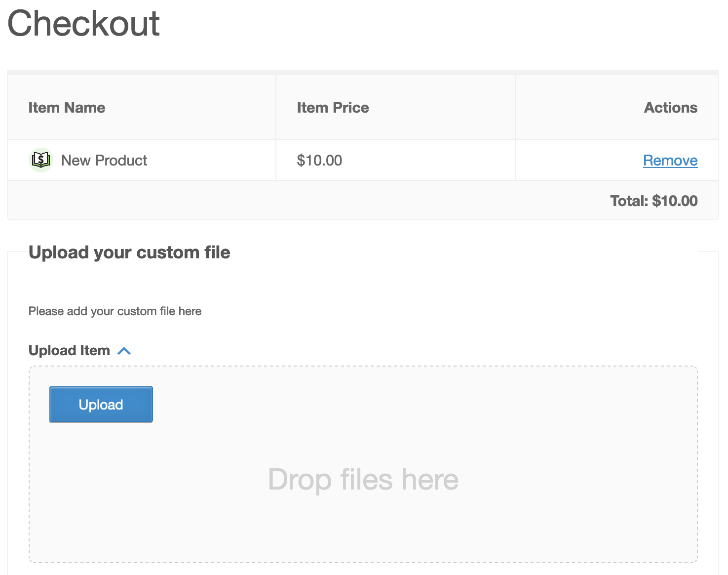Screen dimensions: 728x575
Task: Expand the Upload Item disclosure arrow
Action: [125, 351]
